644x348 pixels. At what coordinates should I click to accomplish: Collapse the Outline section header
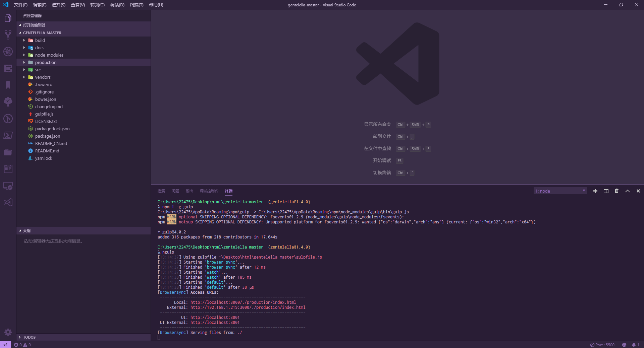pyautogui.click(x=84, y=231)
